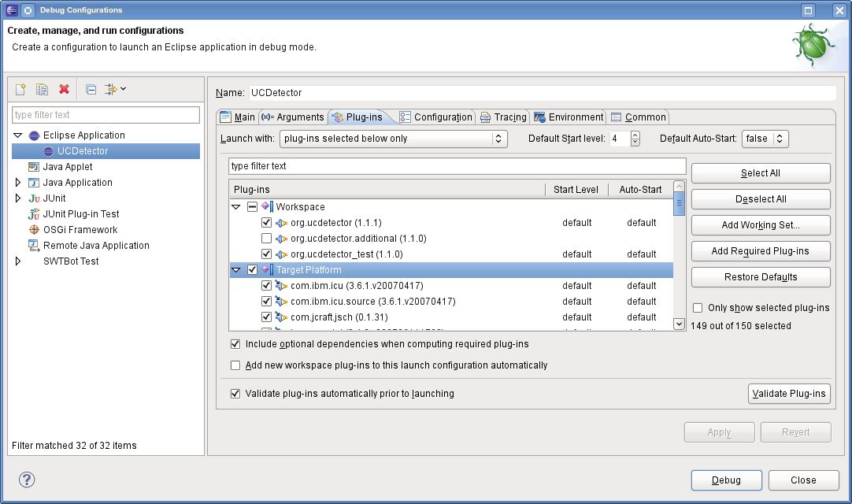The width and height of the screenshot is (852, 504).
Task: Click the com.jcraft.jsch plug-in icon
Action: [281, 317]
